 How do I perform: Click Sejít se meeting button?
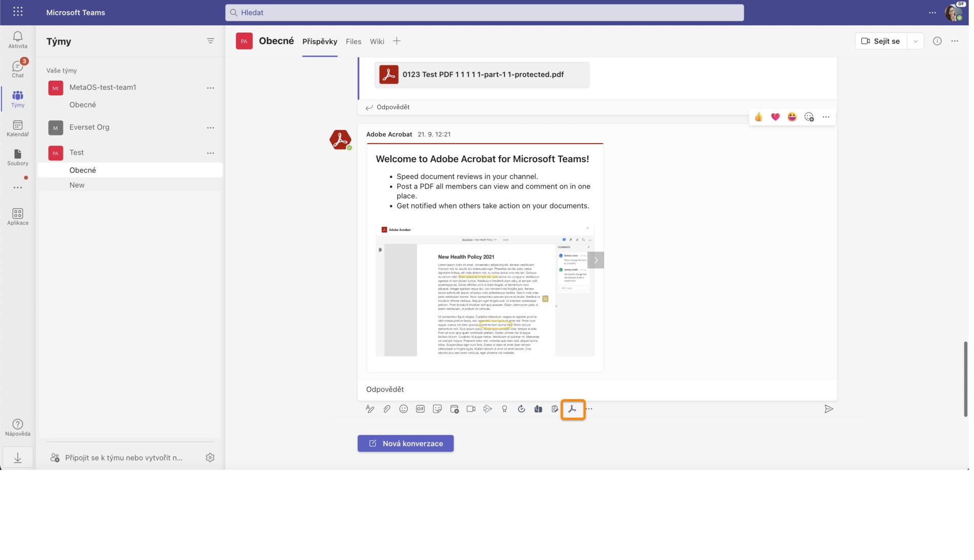pyautogui.click(x=882, y=41)
